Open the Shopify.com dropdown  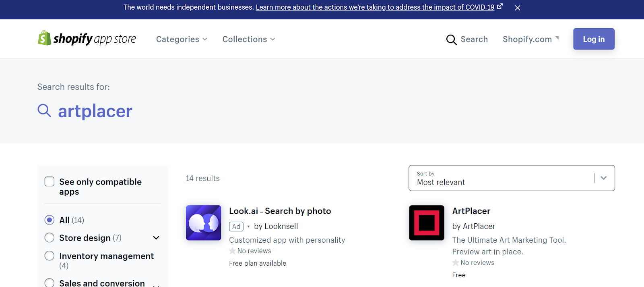tap(531, 39)
